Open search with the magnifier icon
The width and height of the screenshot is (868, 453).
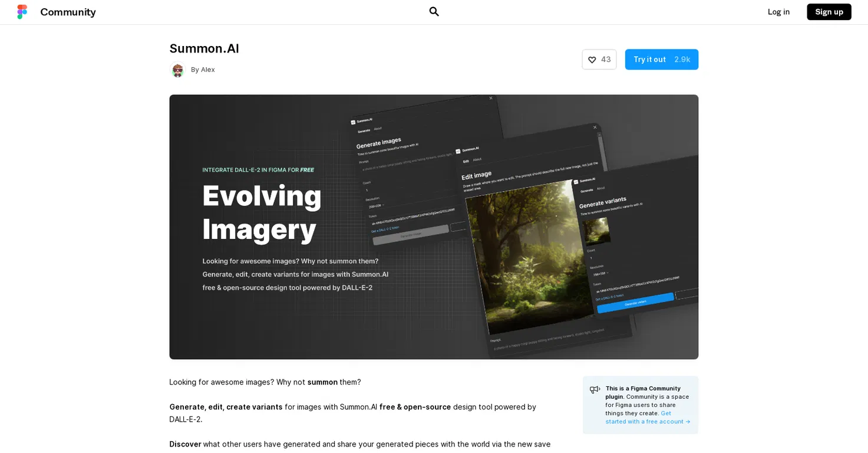434,12
